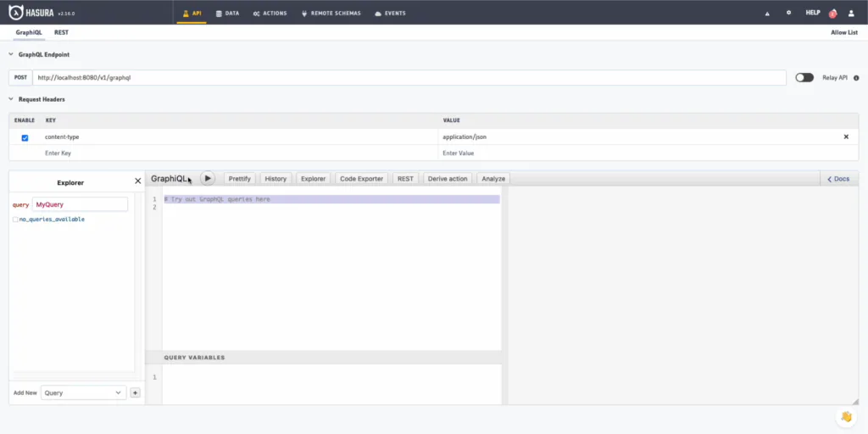Click the Analyze button
The width and height of the screenshot is (868, 434).
click(x=493, y=179)
